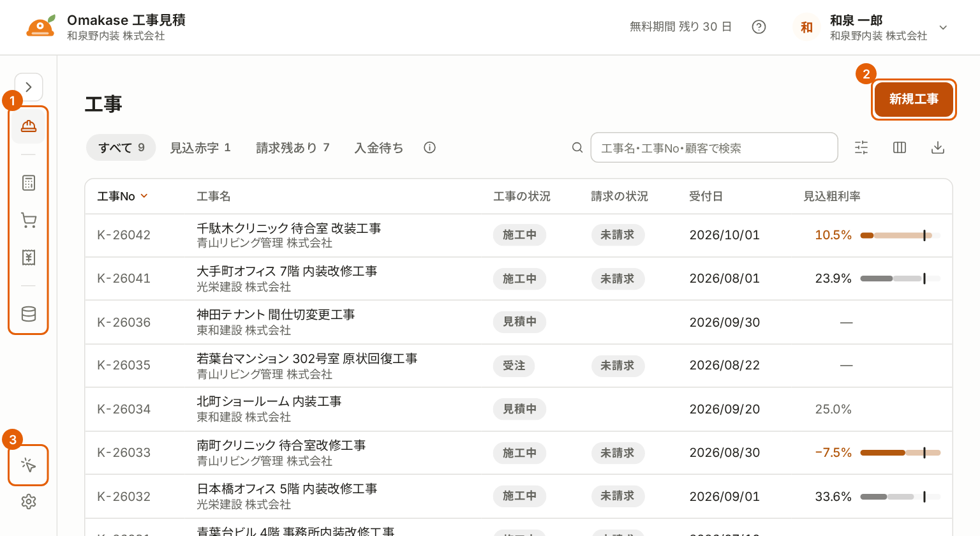The height and width of the screenshot is (536, 980).
Task: Click the 工事の状況 column header
Action: tap(522, 196)
